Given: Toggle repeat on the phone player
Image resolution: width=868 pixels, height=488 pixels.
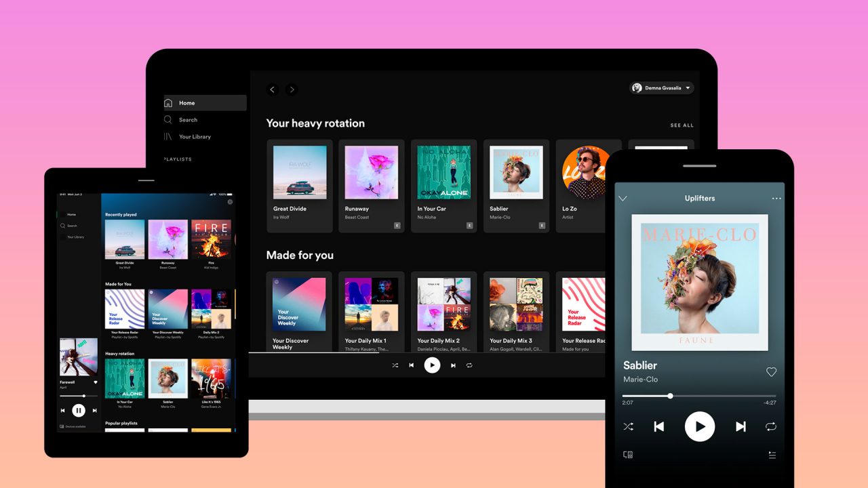Looking at the screenshot, I should 771,426.
